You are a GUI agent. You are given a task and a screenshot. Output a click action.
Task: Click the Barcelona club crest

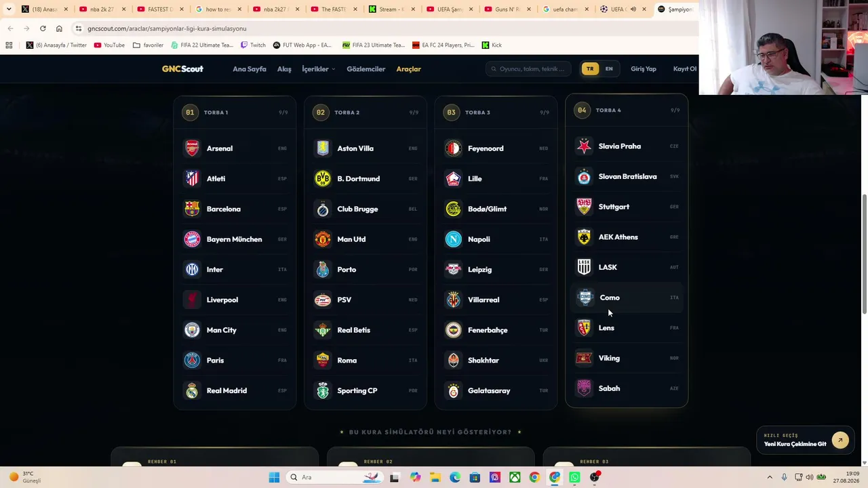[x=193, y=209]
